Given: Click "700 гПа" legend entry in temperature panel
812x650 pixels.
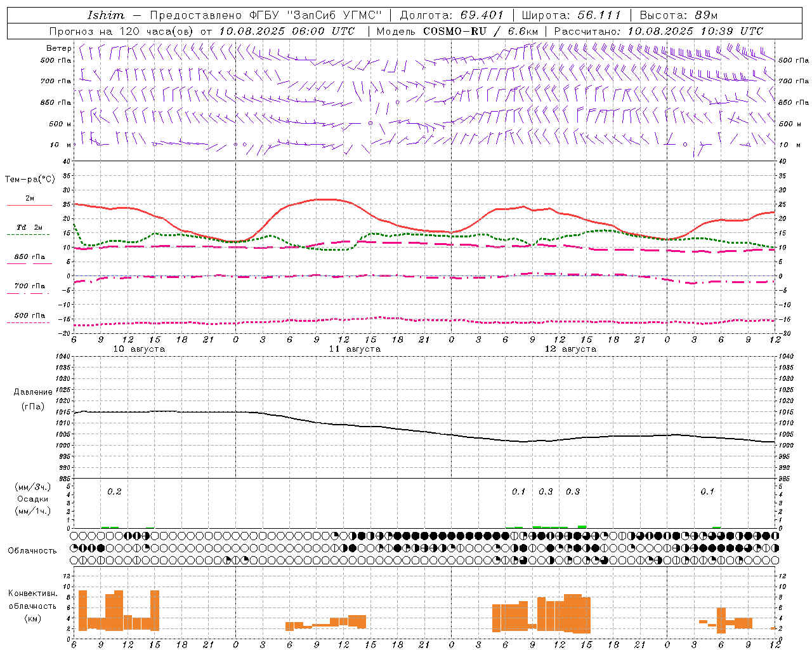Looking at the screenshot, I should (x=30, y=286).
